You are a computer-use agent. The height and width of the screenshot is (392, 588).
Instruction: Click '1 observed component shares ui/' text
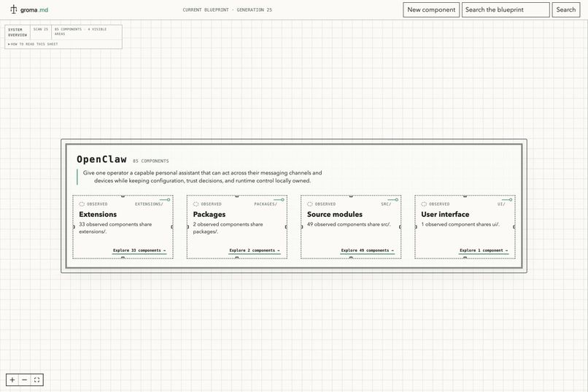(x=460, y=224)
